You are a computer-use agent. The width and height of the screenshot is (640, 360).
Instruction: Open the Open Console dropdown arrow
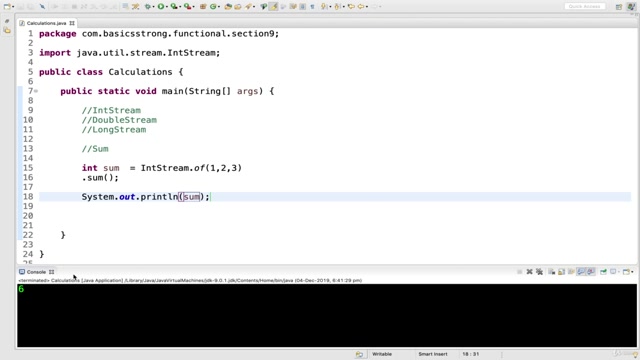coord(632,272)
